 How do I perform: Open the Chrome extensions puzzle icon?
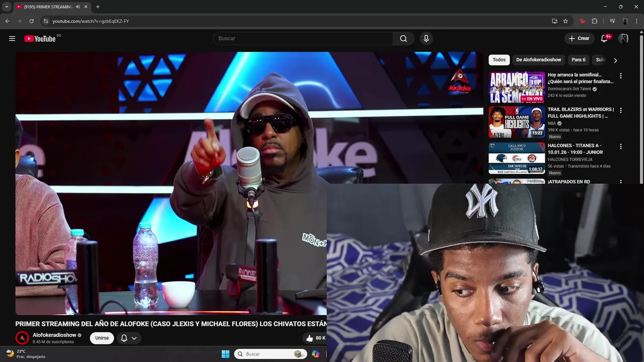[595, 21]
